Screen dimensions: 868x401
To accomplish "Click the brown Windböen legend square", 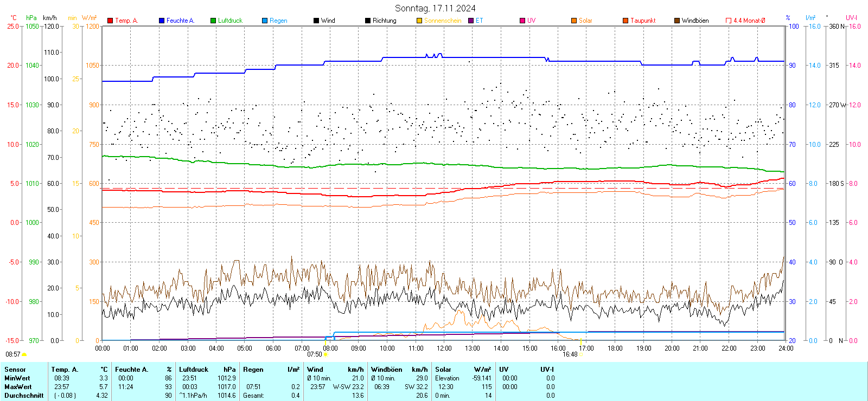I will (677, 21).
